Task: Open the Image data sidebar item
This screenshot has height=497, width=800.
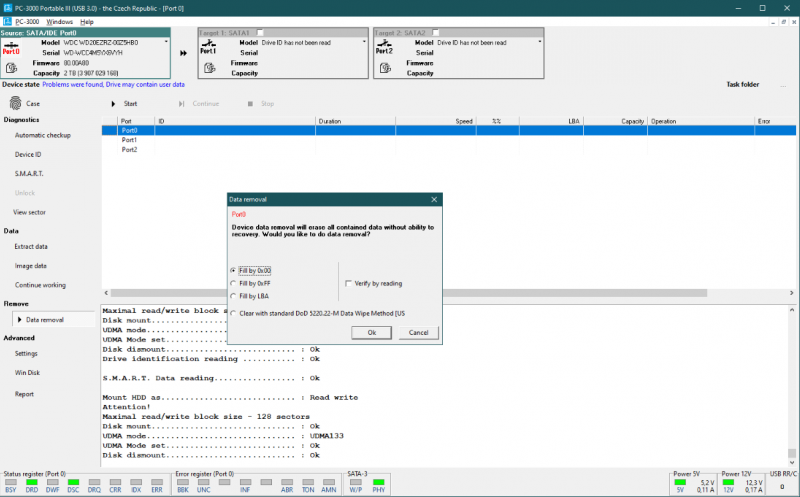Action: (31, 266)
